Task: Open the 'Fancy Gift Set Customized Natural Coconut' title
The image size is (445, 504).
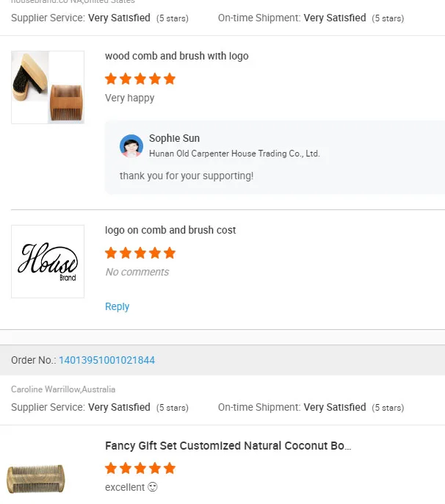Action: coord(228,445)
